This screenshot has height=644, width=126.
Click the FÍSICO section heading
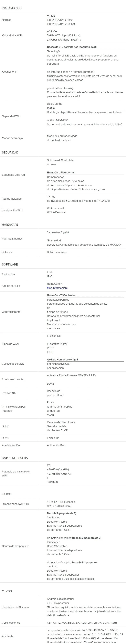7,494
